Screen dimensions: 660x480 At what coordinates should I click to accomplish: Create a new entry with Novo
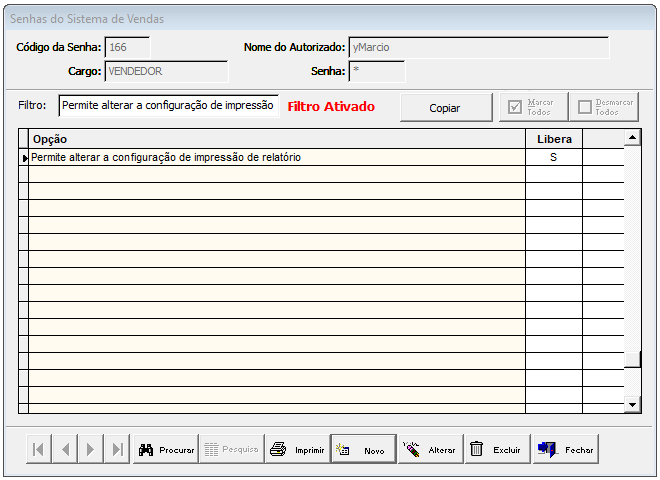tap(362, 450)
